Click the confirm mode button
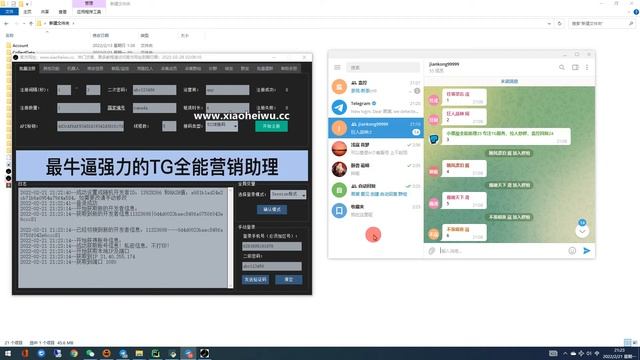The width and height of the screenshot is (640, 360). coord(272,209)
